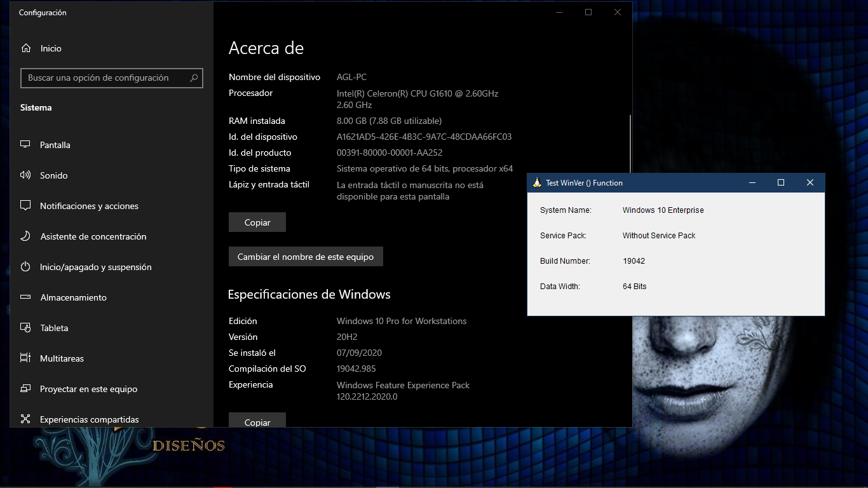The width and height of the screenshot is (868, 488).
Task: Click Windows 10 Pro for Workstations edition
Action: click(402, 321)
